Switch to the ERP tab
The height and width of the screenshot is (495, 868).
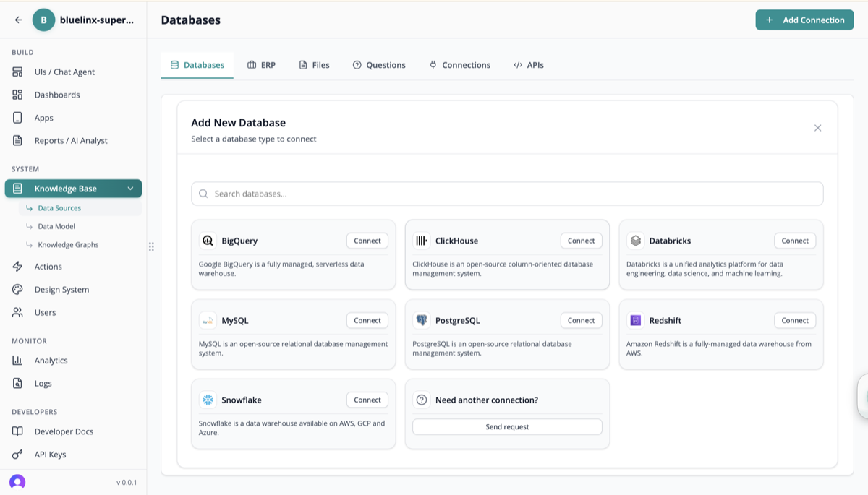pyautogui.click(x=261, y=65)
